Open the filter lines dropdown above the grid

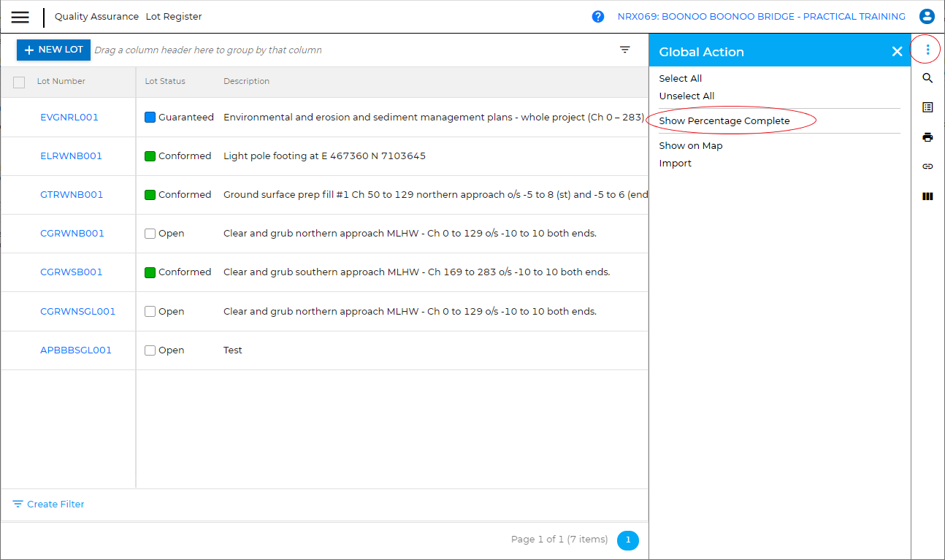[625, 50]
